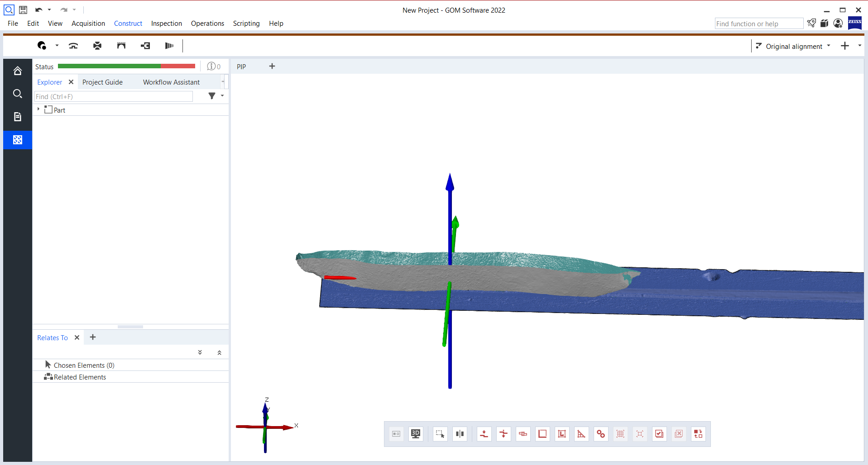Open the Construct menu
The height and width of the screenshot is (465, 868).
coord(128,24)
